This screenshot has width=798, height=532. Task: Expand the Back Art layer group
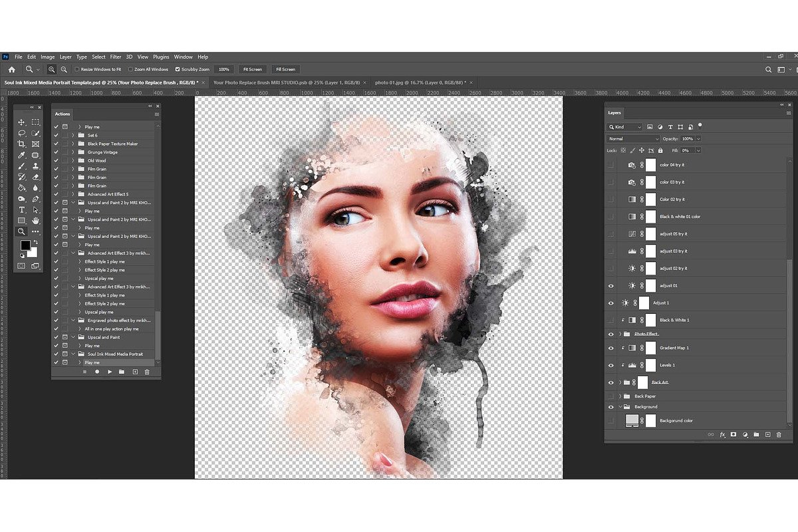click(x=620, y=382)
